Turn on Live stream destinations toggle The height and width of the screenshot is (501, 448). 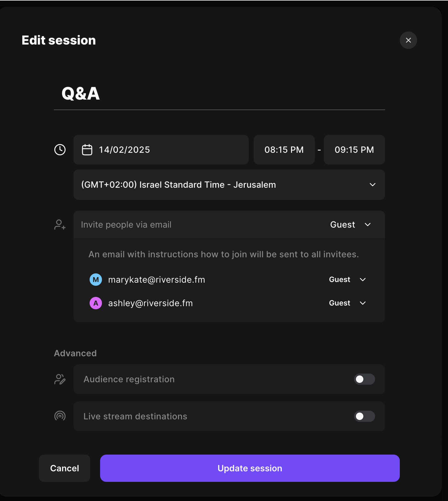pos(364,416)
